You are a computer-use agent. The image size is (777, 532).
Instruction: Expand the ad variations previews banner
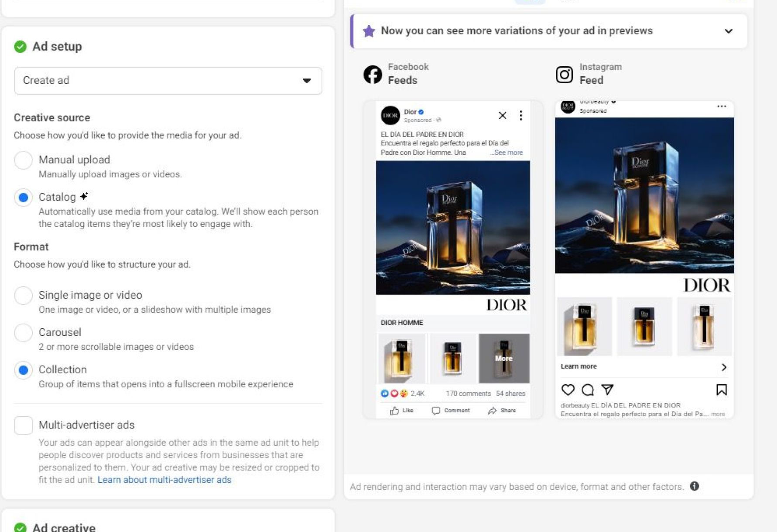click(x=728, y=31)
